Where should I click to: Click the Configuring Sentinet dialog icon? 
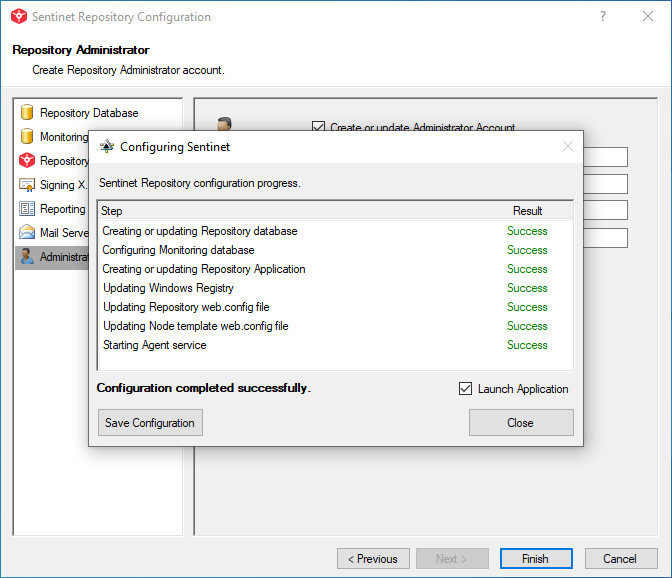pos(107,147)
